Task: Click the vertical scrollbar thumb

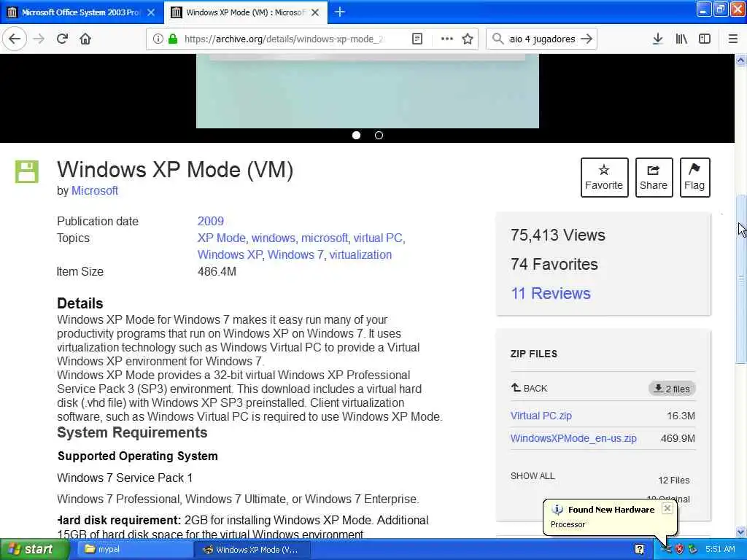Action: [741, 279]
